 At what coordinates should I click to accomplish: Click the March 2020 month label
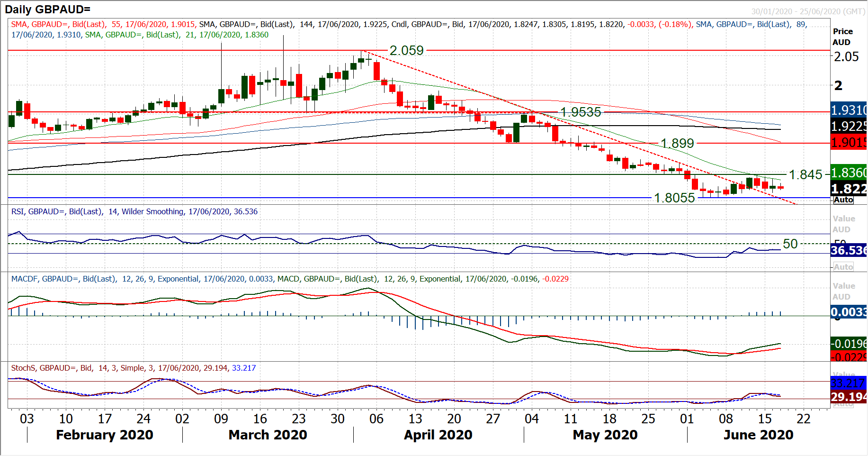[268, 435]
